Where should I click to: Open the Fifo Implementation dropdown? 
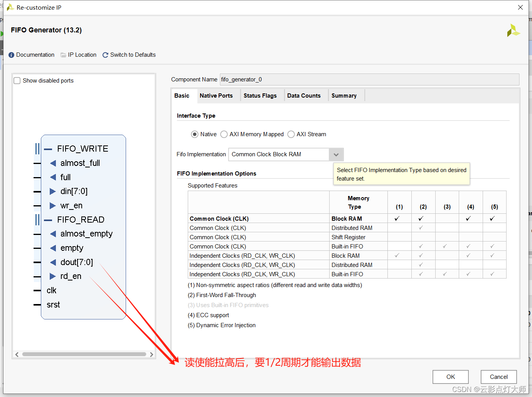(336, 154)
